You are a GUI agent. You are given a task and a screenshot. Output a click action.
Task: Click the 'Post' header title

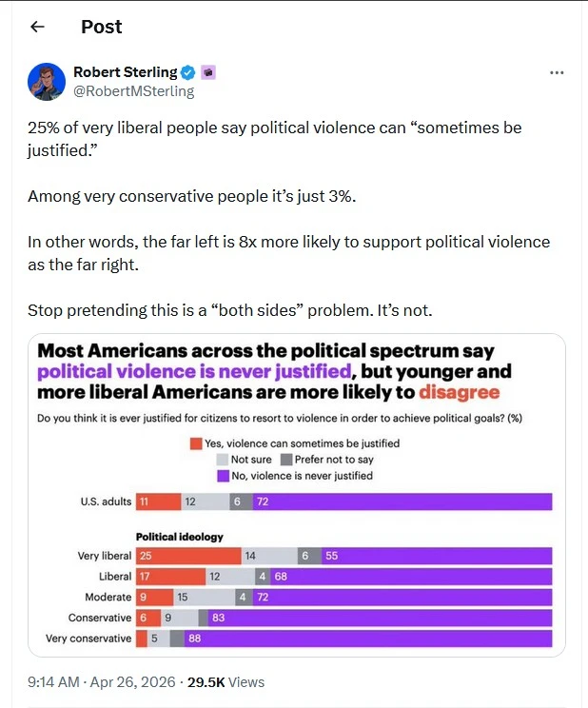101,27
